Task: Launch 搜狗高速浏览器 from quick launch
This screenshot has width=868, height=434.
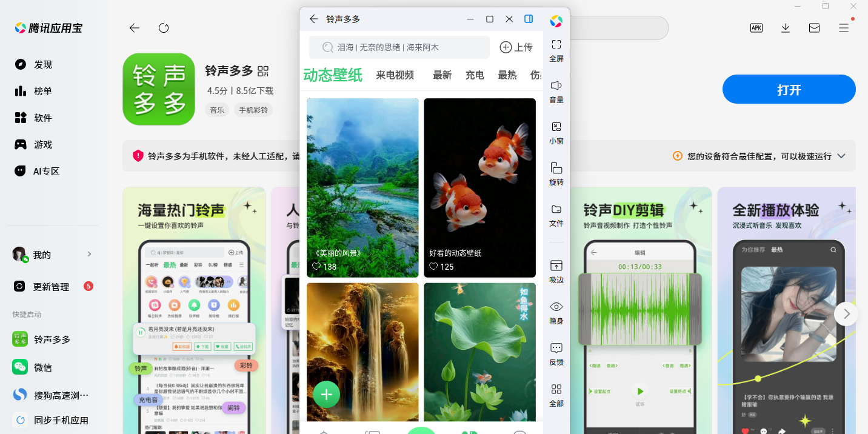Action: tap(52, 395)
